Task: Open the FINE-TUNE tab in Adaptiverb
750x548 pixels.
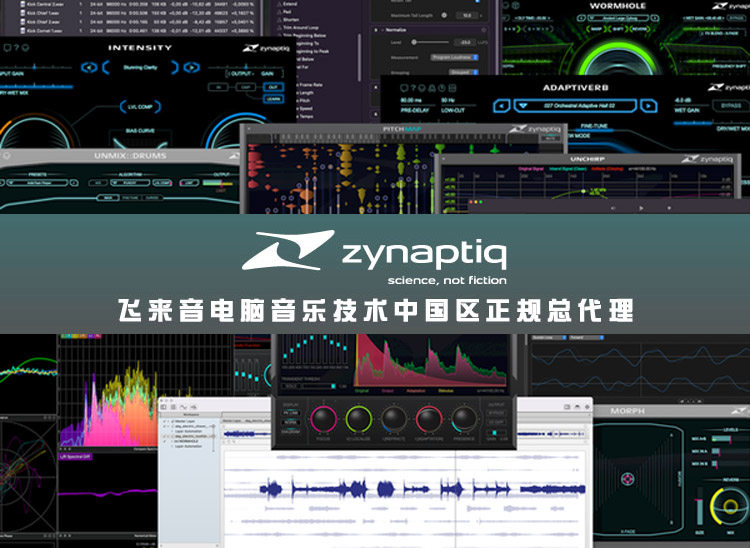Action: 594,126
